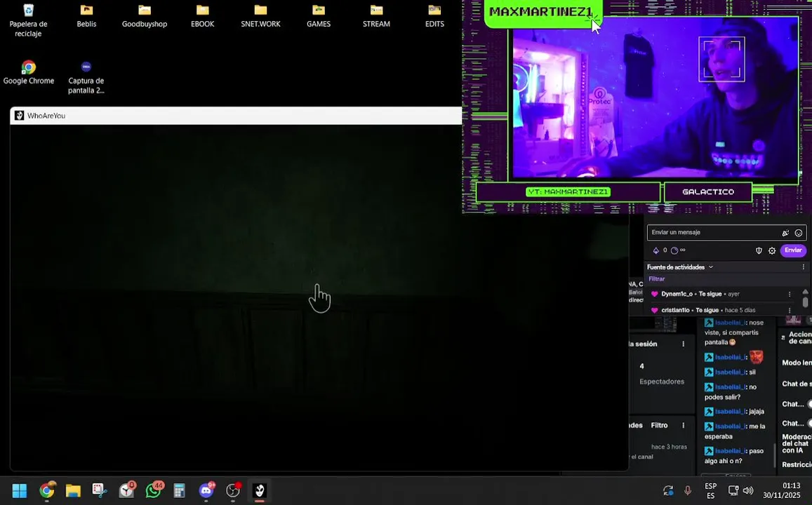Click Isabellai_i username on 'no podes salir?' message
This screenshot has width=812, height=505.
[x=730, y=387]
